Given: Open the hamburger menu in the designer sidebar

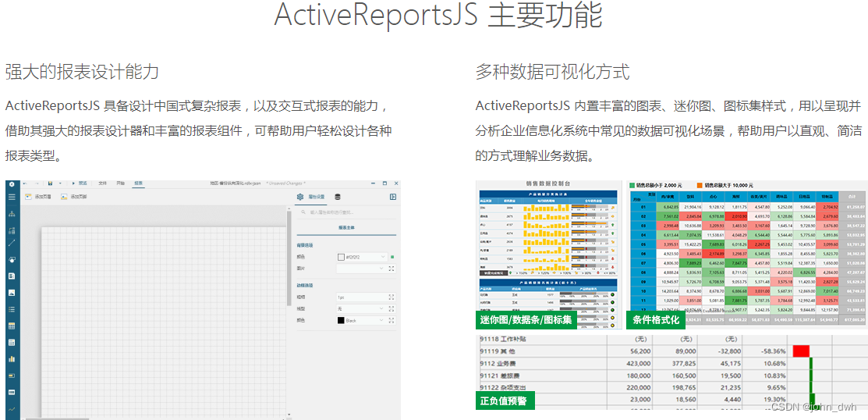Looking at the screenshot, I should [x=12, y=197].
